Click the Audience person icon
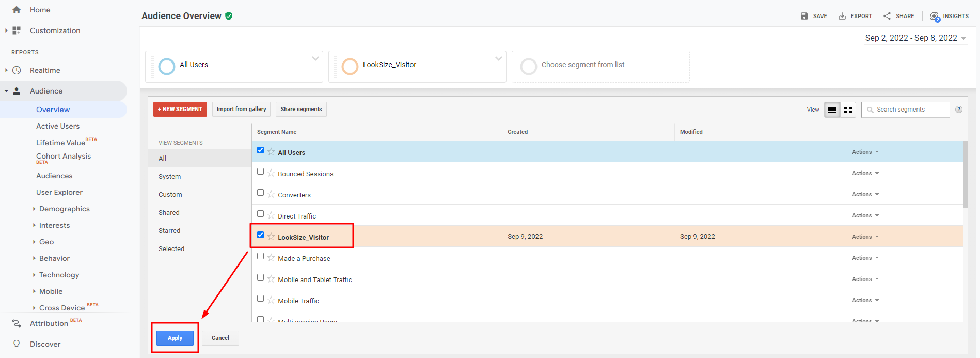Screen dimensions: 980x358 (17, 91)
